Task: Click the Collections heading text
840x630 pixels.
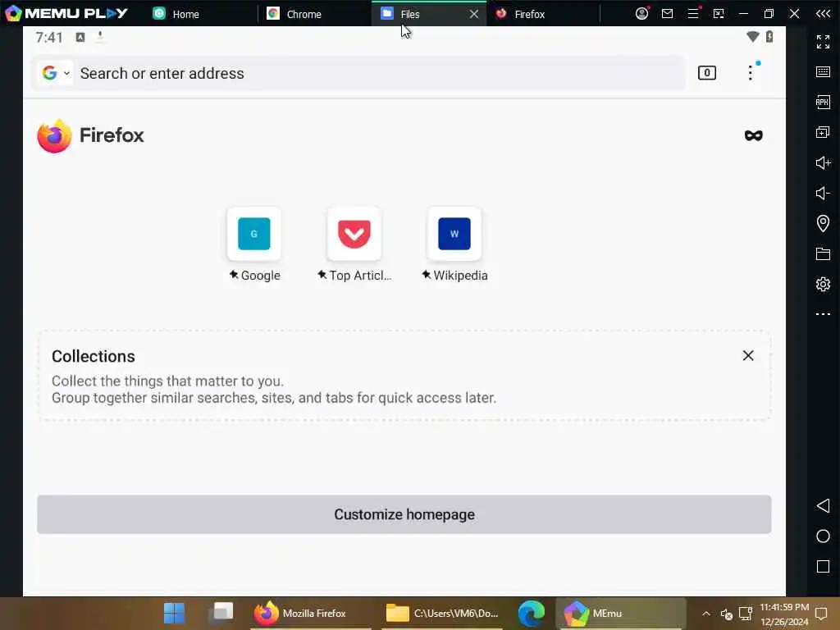Action: pos(94,356)
